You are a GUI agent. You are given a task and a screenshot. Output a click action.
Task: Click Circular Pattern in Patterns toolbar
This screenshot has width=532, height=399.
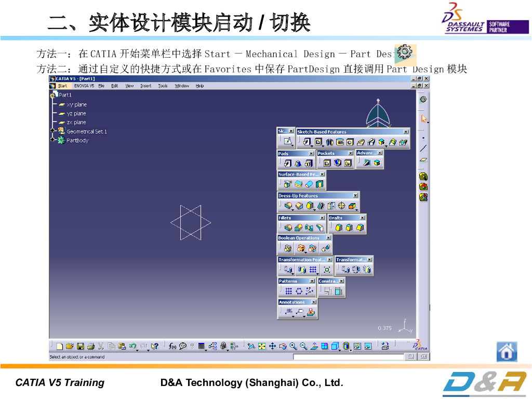pos(299,291)
